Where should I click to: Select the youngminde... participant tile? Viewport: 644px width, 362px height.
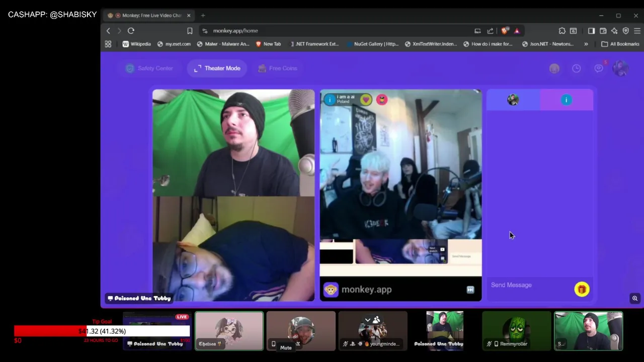[373, 331]
